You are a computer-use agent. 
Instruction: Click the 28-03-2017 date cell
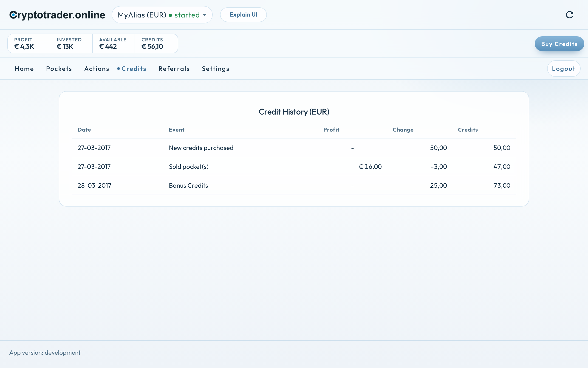(94, 185)
